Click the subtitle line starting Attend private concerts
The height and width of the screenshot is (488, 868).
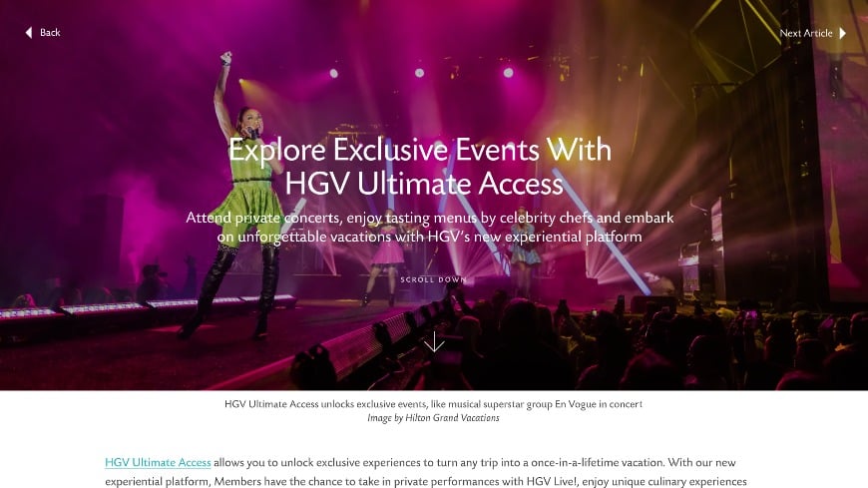[430, 218]
